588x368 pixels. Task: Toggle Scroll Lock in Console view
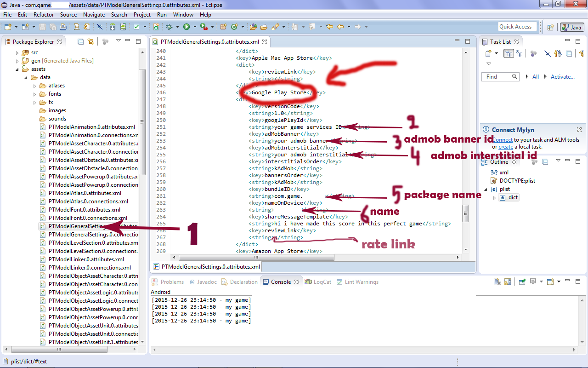coord(507,282)
